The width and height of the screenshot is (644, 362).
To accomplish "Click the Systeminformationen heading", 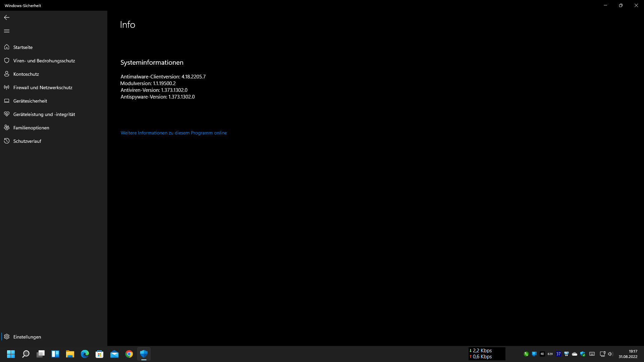I will [x=152, y=62].
